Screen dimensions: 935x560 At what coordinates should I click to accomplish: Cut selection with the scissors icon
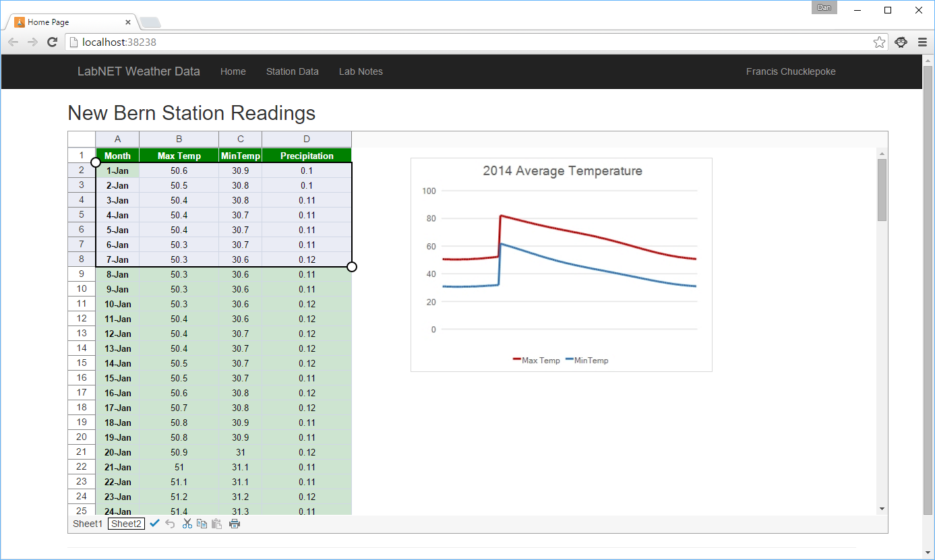click(187, 524)
